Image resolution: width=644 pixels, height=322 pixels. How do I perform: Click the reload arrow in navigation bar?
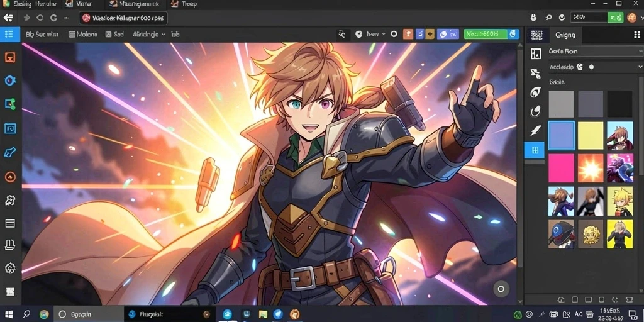click(x=53, y=18)
